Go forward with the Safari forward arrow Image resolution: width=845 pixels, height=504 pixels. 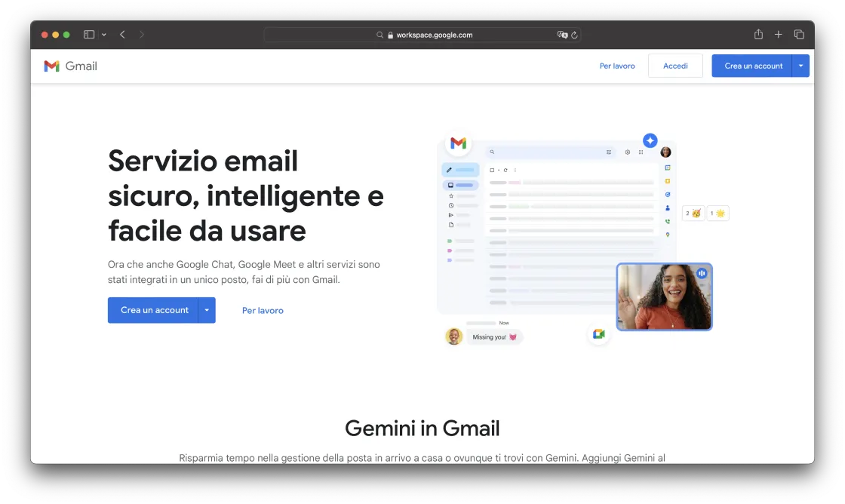pos(142,35)
